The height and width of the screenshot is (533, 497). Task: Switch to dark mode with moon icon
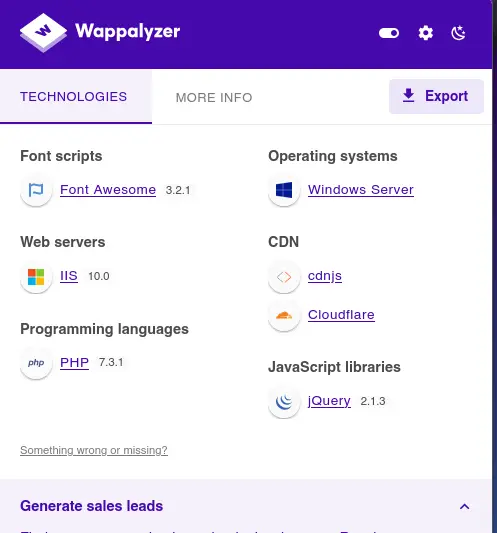[458, 33]
